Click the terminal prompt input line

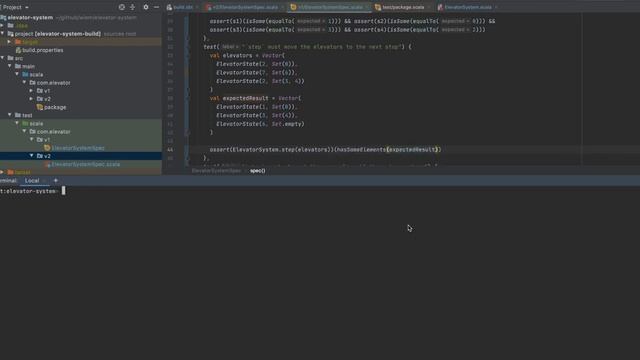(320, 191)
